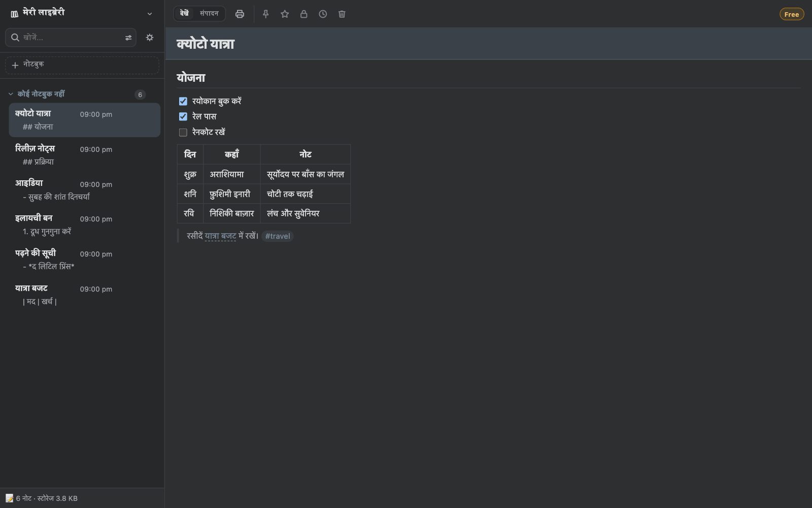Click the library books icon

(x=14, y=14)
